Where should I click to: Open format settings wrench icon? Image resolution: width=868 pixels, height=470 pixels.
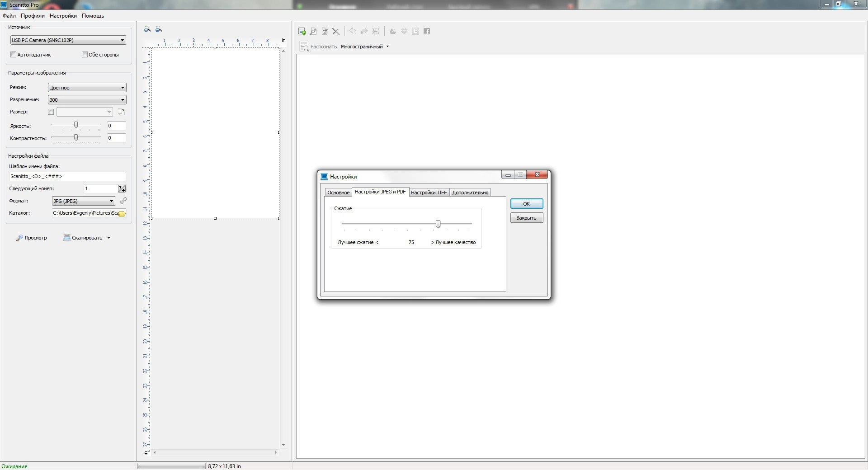coord(123,201)
